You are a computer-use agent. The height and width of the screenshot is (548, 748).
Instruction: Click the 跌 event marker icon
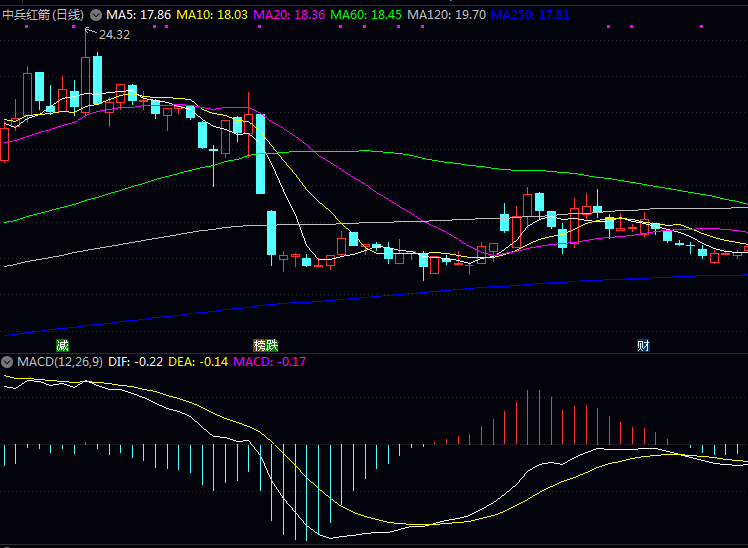pyautogui.click(x=271, y=345)
